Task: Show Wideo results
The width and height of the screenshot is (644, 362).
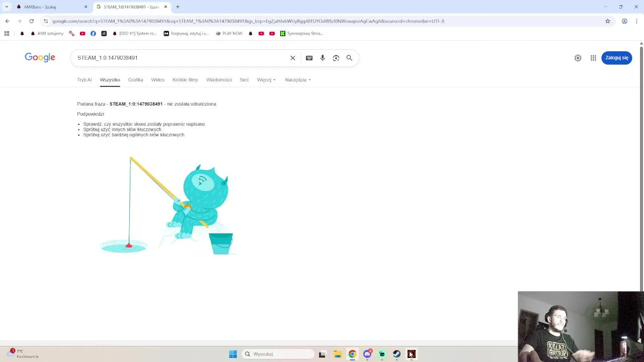Action: point(157,79)
